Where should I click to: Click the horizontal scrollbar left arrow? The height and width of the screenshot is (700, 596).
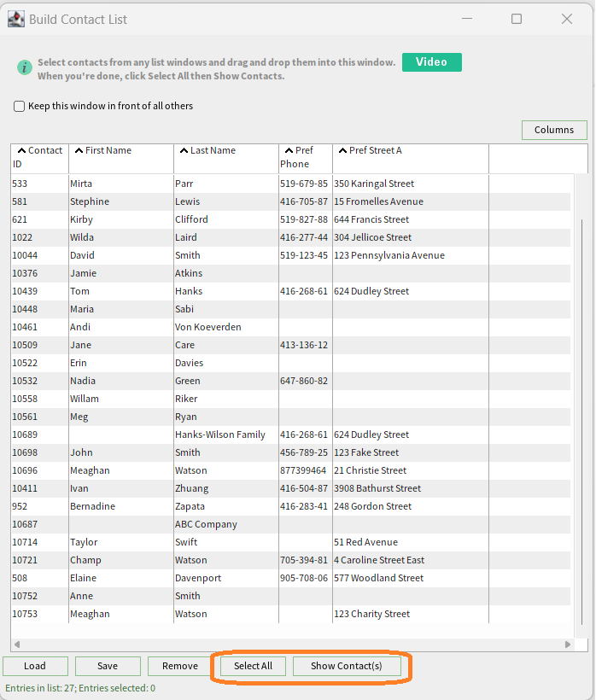point(17,645)
